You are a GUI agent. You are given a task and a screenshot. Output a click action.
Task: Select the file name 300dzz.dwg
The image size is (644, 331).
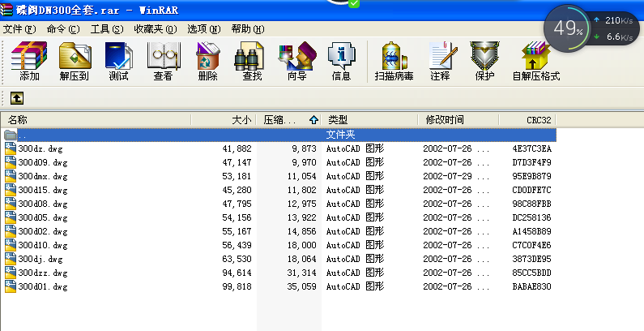pyautogui.click(x=43, y=273)
